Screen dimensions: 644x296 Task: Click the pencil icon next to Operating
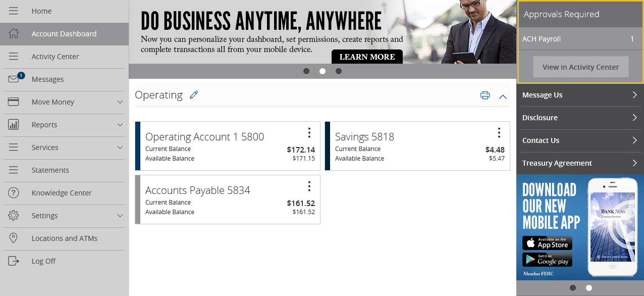tap(194, 95)
